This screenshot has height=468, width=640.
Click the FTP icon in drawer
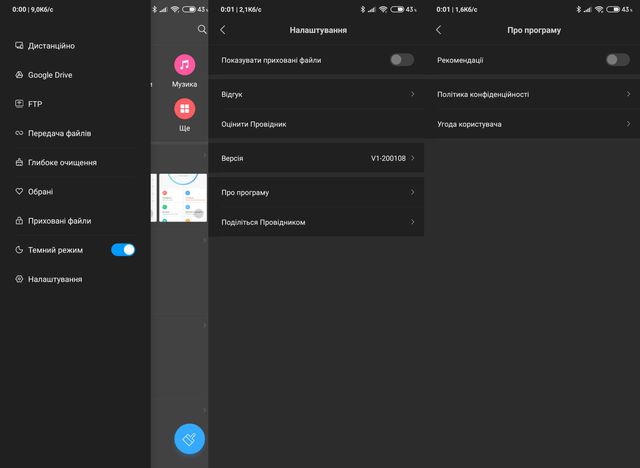[19, 103]
